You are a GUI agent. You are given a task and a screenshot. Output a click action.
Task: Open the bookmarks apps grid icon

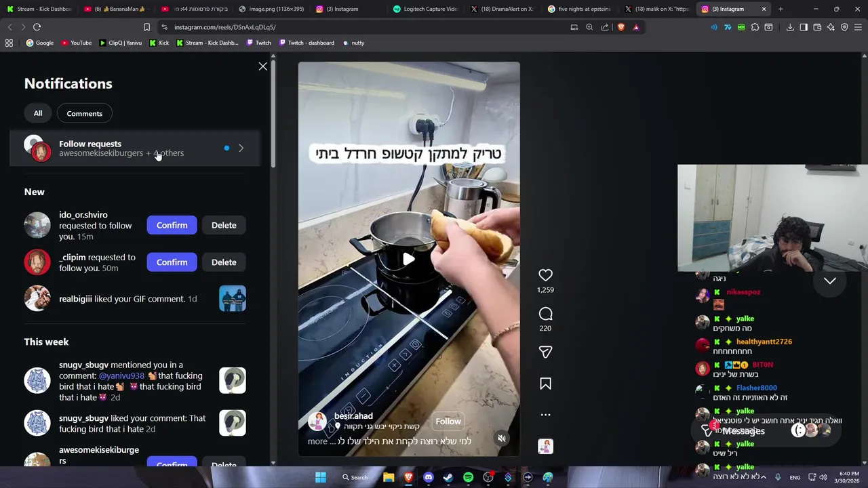point(9,43)
